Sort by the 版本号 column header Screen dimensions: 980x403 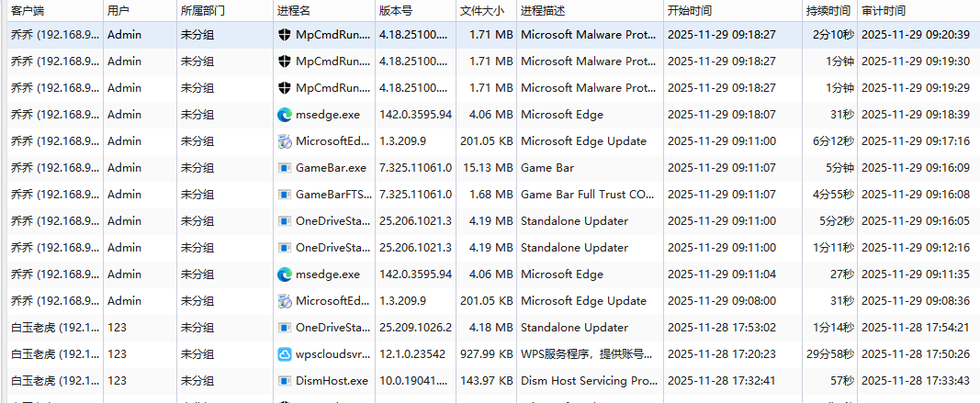(396, 11)
